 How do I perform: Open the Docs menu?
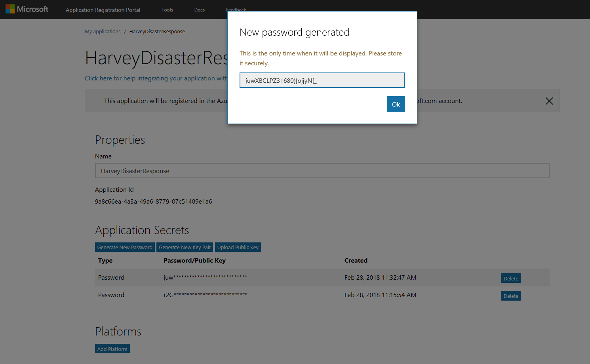pos(200,10)
